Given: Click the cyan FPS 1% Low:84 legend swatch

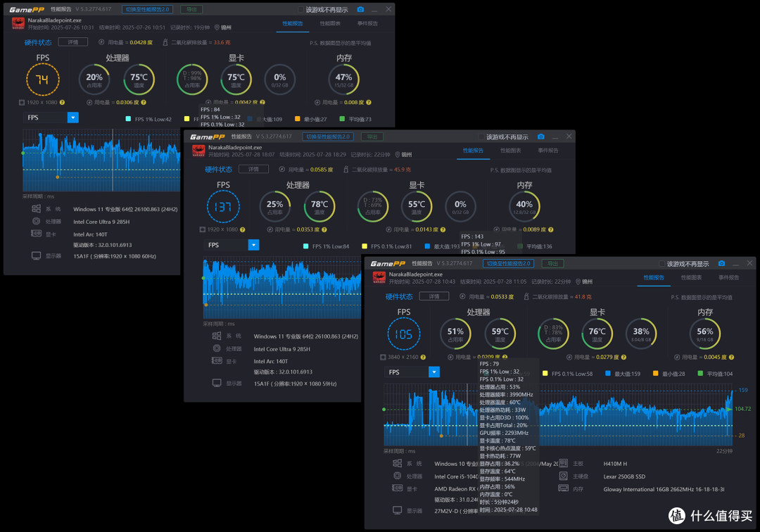Looking at the screenshot, I should pos(305,246).
